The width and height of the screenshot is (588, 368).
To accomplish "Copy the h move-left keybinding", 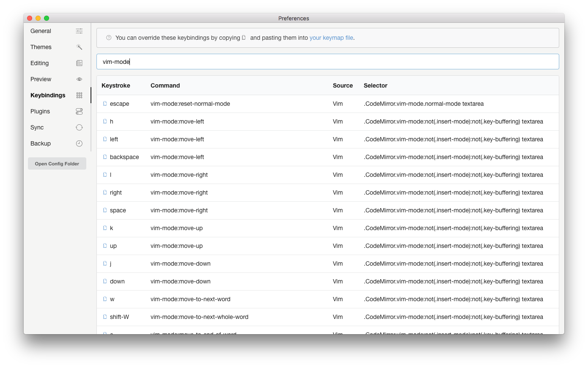I will (104, 121).
